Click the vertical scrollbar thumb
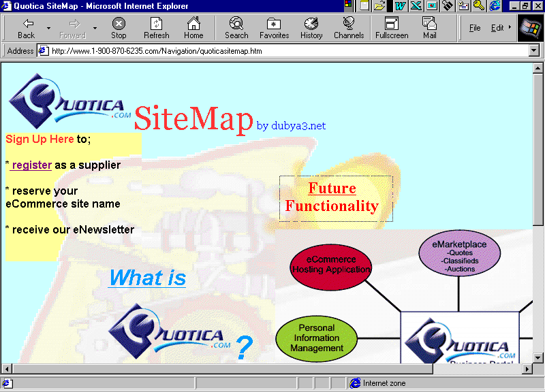The width and height of the screenshot is (545, 392). pos(538,150)
